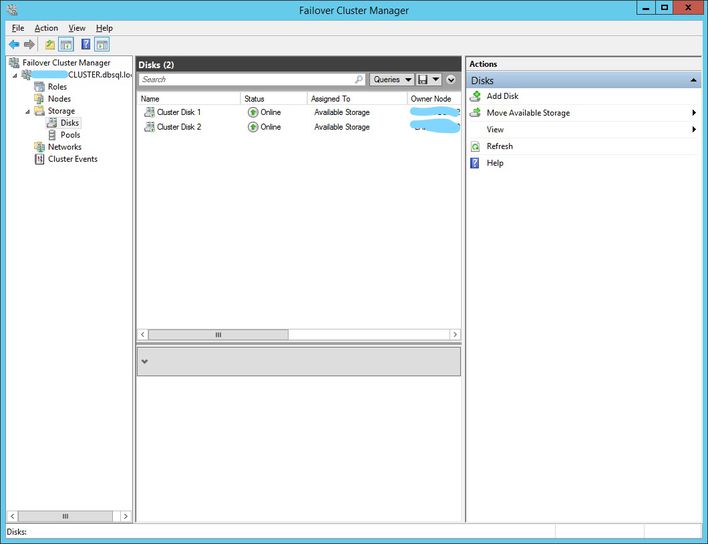Click the tree pane scroll right arrow
708x544 pixels.
click(126, 516)
